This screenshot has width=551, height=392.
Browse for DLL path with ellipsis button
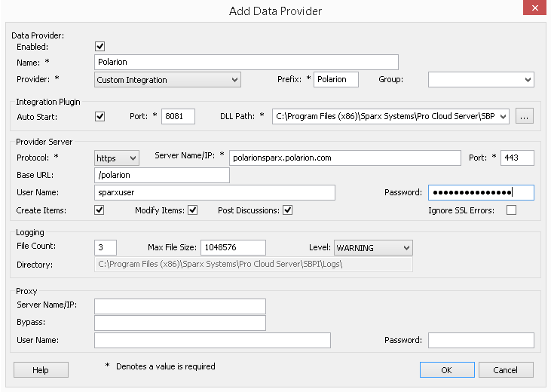(525, 116)
